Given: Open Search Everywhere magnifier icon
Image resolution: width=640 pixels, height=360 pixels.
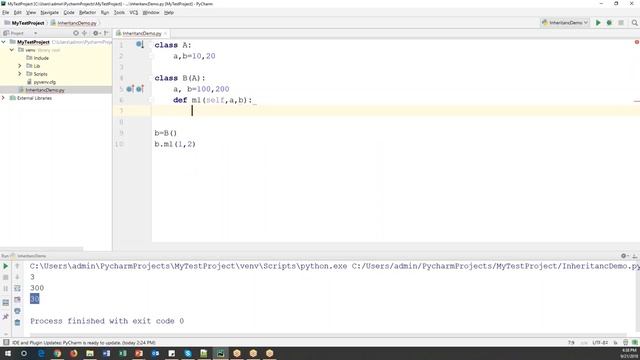Looking at the screenshot, I should 634,23.
